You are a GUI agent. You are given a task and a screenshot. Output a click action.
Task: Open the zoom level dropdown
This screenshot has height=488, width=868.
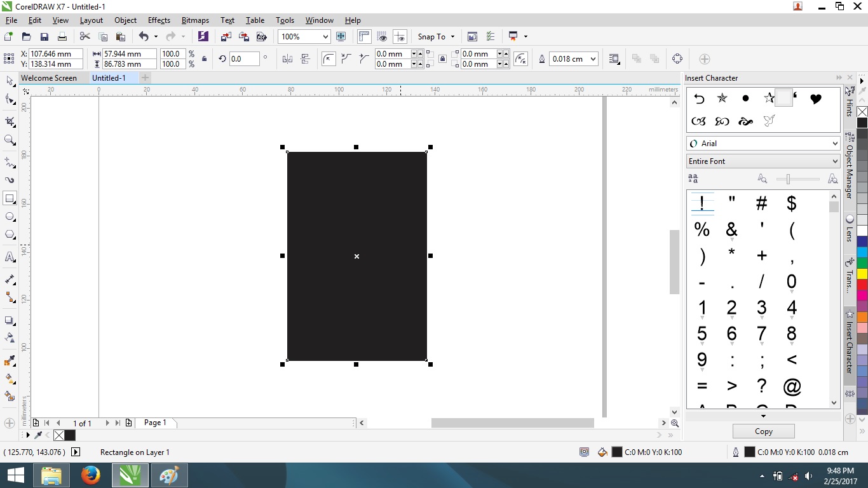[326, 36]
